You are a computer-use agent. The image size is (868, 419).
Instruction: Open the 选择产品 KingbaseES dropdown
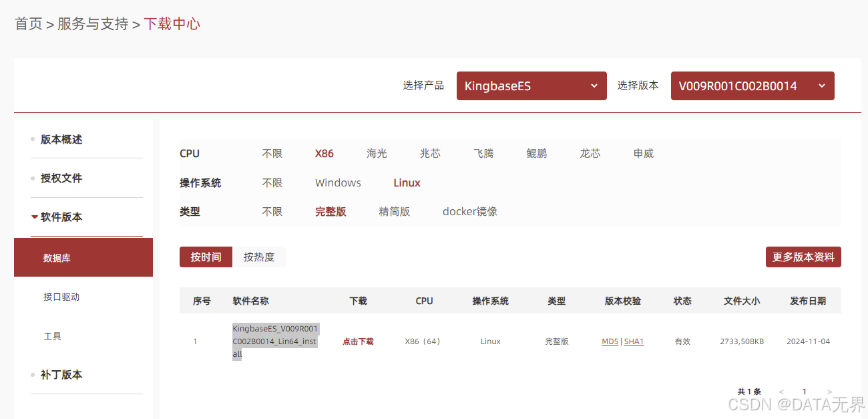[x=531, y=86]
